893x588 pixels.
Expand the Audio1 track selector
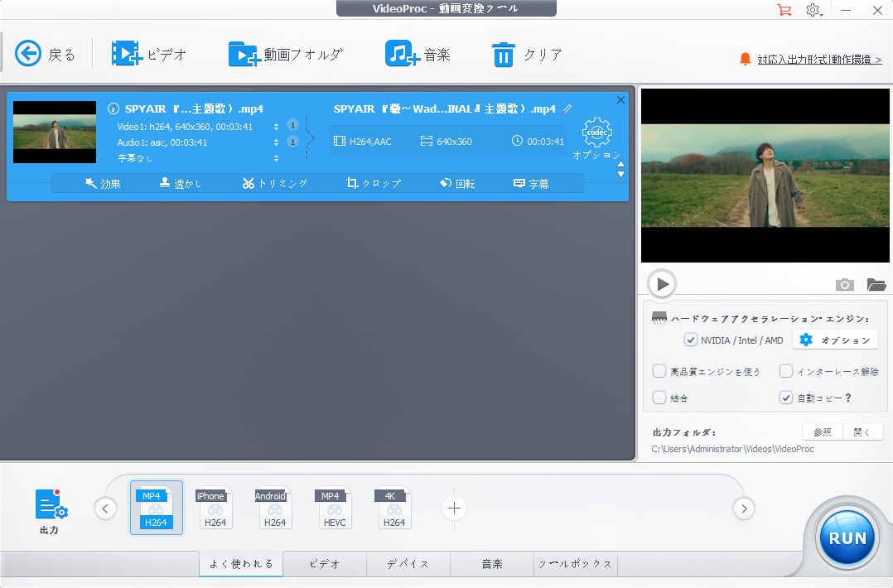click(276, 142)
